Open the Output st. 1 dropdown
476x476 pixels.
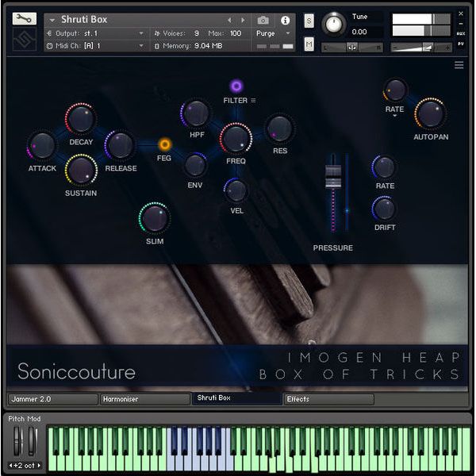coord(95,33)
